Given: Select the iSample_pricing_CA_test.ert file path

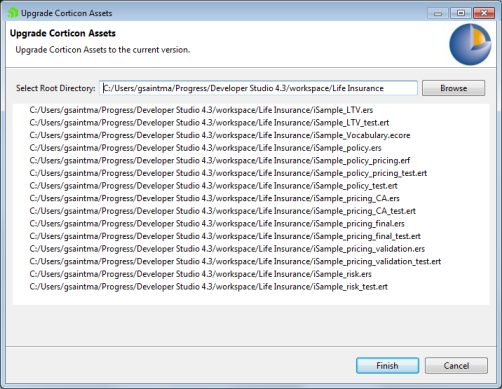Looking at the screenshot, I should (222, 211).
